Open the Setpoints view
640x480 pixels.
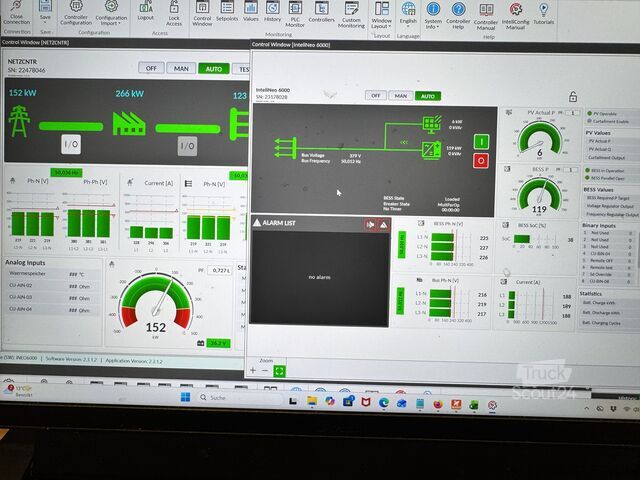point(227,11)
